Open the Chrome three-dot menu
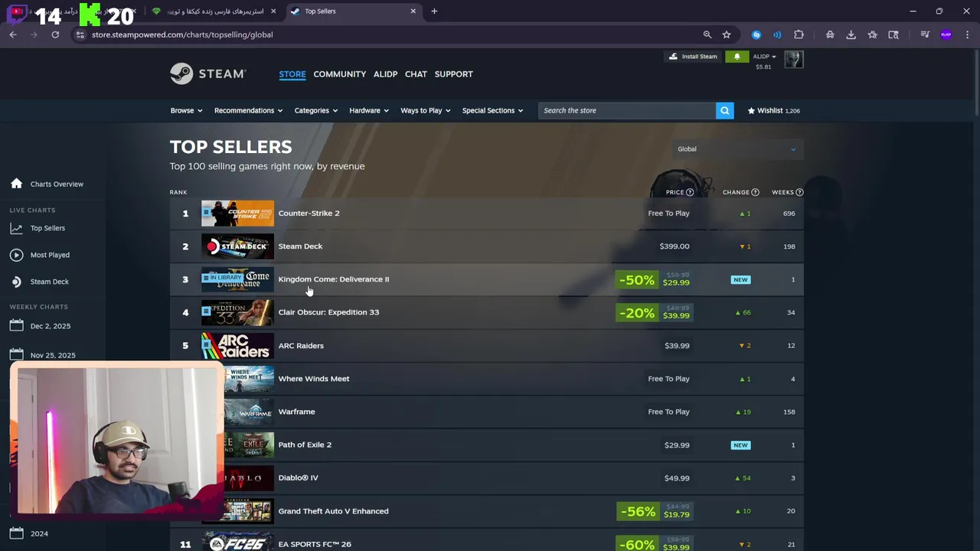This screenshot has height=551, width=980. (x=968, y=34)
